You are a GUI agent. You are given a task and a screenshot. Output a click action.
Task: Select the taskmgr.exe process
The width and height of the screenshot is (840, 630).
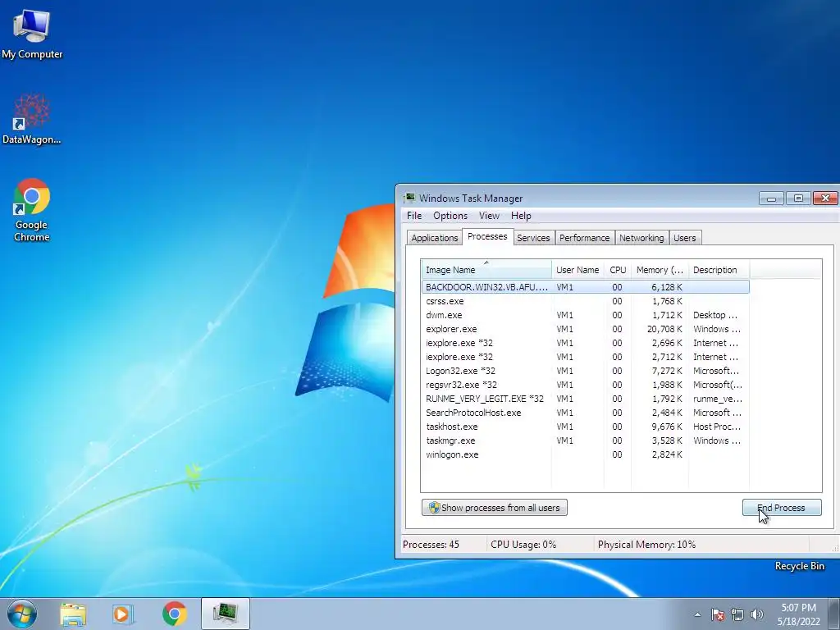click(x=585, y=441)
